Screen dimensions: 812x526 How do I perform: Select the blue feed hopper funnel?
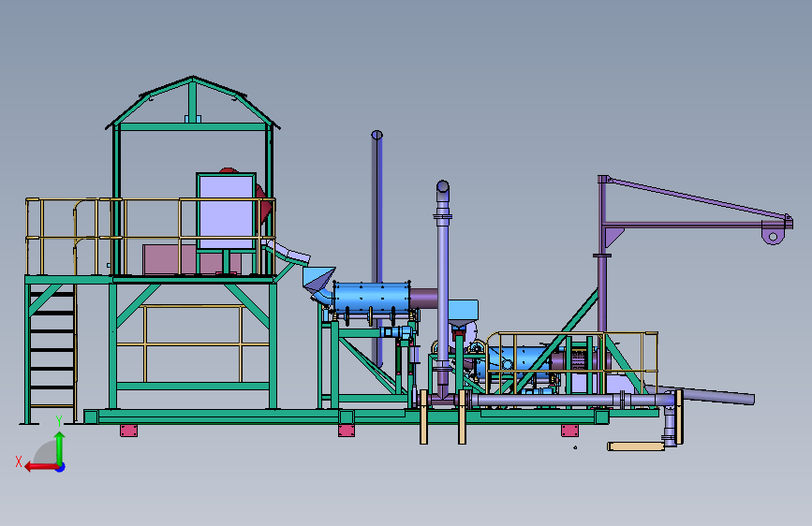[318, 280]
